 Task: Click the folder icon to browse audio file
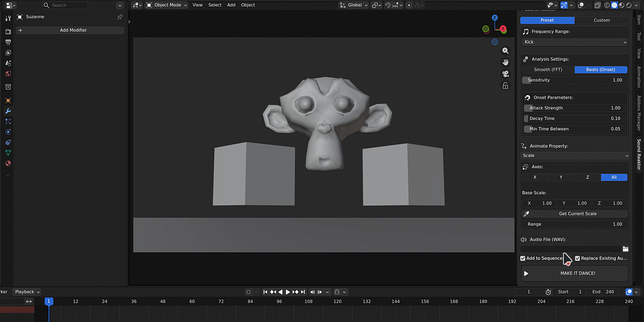click(625, 249)
